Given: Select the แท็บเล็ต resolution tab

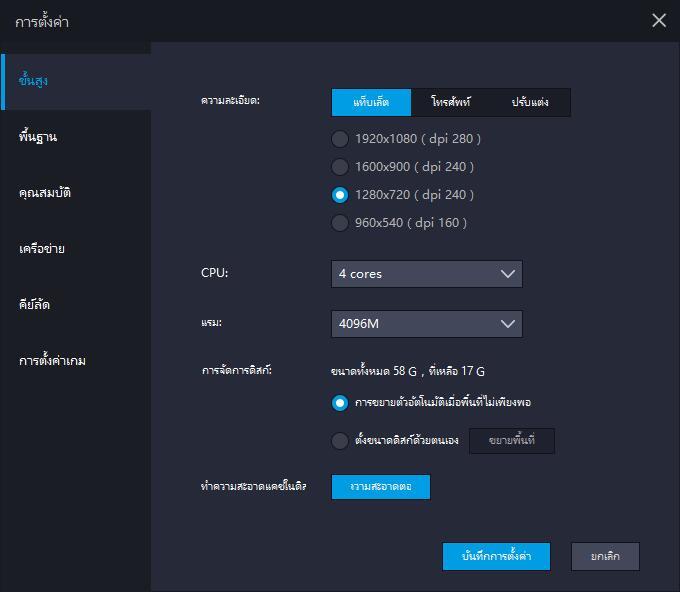Looking at the screenshot, I should point(371,102).
